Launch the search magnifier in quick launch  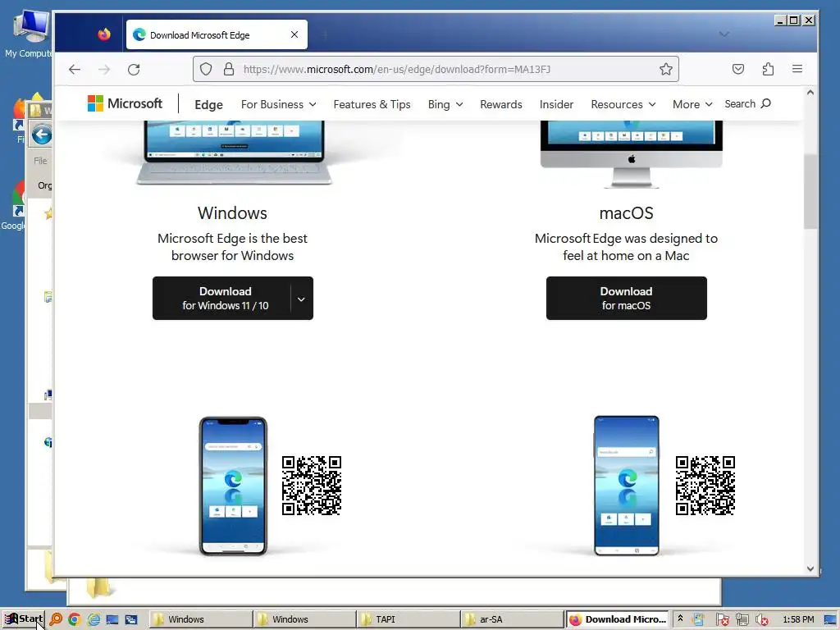[x=56, y=619]
